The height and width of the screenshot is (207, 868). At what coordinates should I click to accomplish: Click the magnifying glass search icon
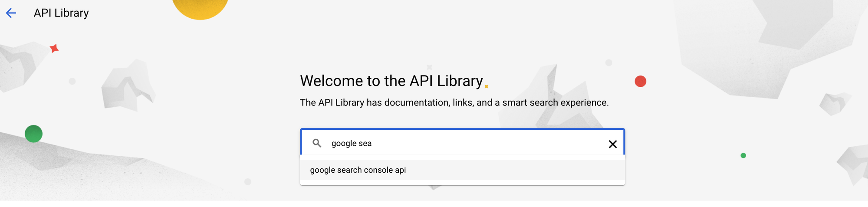coord(317,143)
